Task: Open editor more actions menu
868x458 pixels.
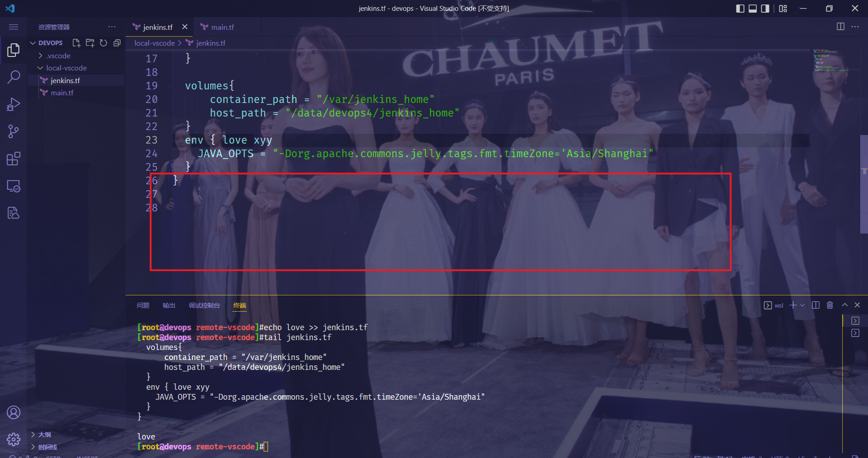Action: [855, 27]
